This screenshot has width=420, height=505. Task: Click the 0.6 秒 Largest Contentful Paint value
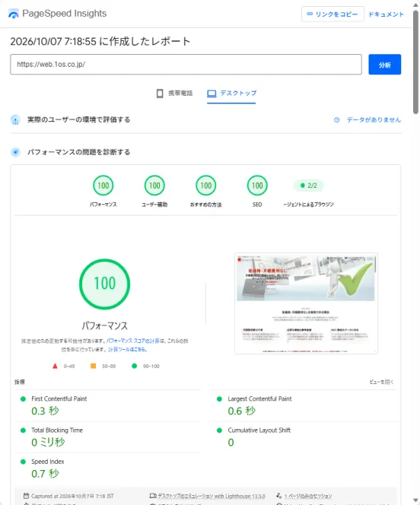point(241,411)
